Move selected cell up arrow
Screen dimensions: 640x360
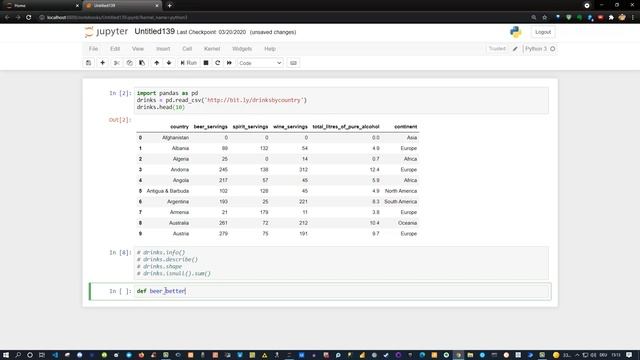(x=157, y=63)
